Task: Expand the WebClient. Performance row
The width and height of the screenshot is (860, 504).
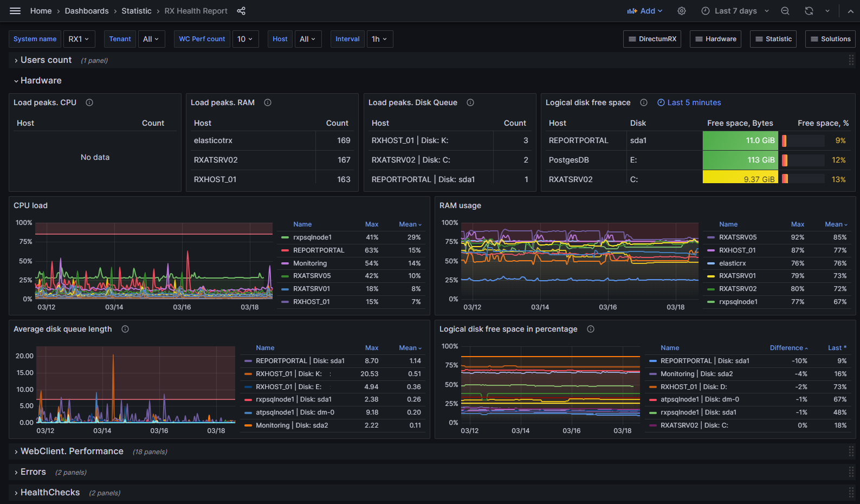Action: click(x=72, y=451)
